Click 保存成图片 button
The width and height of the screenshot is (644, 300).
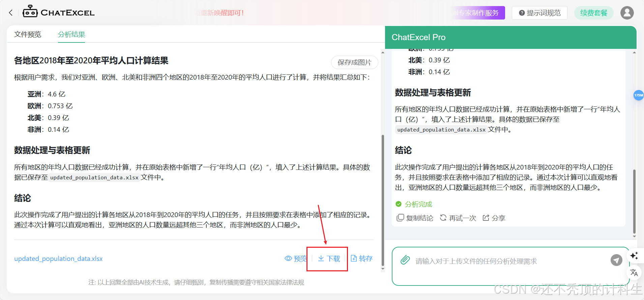pos(354,62)
